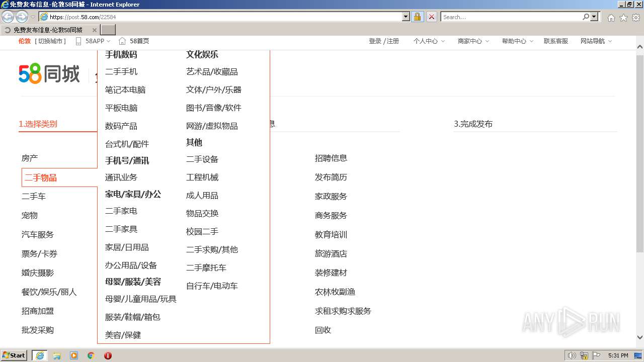This screenshot has height=362, width=644.
Task: Open a new blank browser tab
Action: tap(108, 30)
